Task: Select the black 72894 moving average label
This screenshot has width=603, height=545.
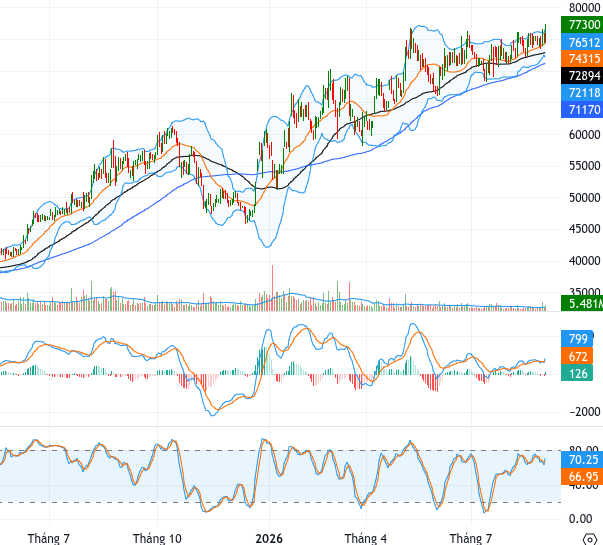Action: pyautogui.click(x=582, y=75)
